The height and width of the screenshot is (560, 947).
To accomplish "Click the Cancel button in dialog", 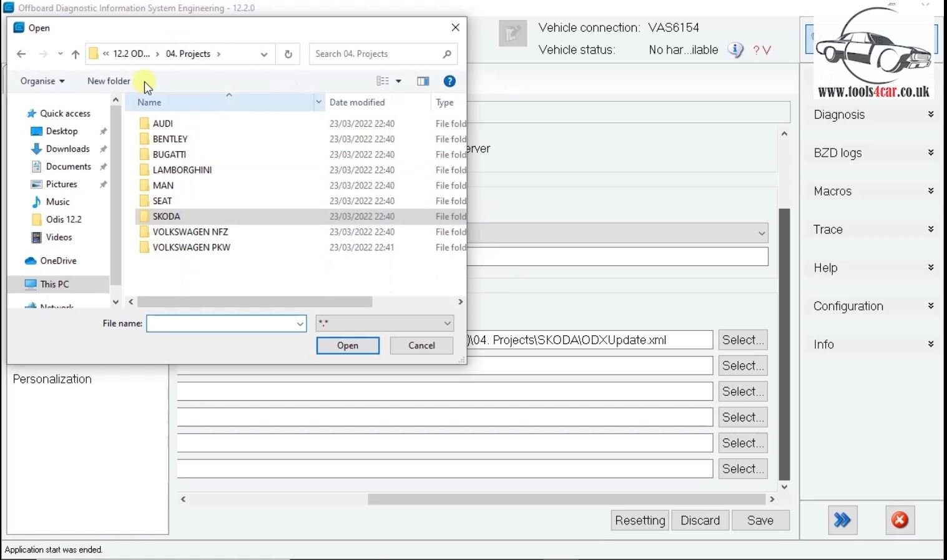I will [x=421, y=345].
